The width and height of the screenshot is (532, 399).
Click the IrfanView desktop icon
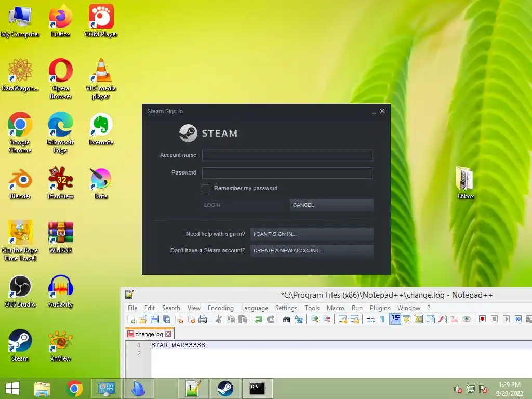tap(61, 183)
